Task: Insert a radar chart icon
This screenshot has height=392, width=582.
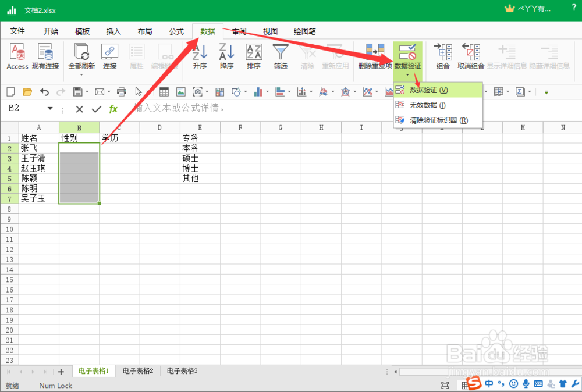Action: coord(346,92)
